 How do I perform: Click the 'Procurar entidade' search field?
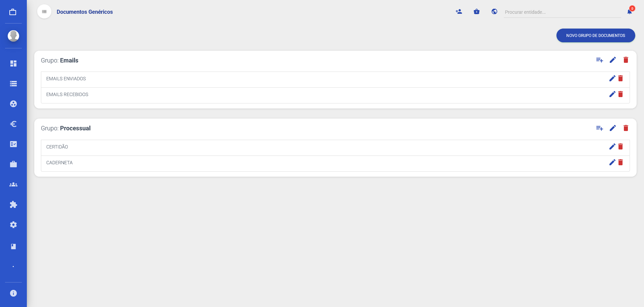[562, 12]
